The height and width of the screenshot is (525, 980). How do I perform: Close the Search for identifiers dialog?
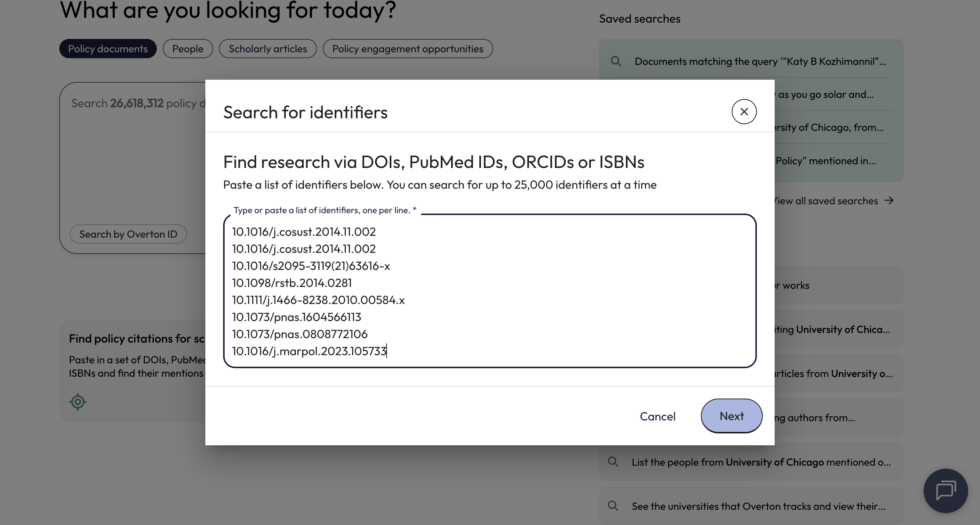[744, 112]
